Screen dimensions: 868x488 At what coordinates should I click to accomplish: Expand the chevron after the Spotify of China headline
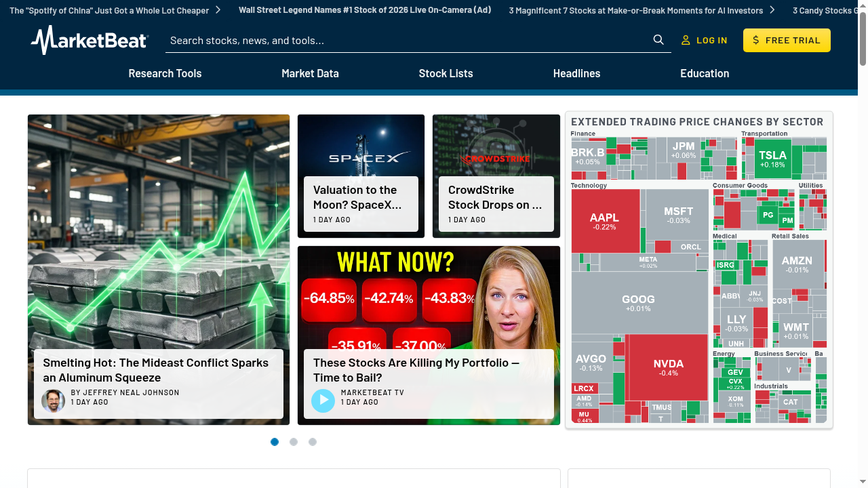[x=218, y=10]
